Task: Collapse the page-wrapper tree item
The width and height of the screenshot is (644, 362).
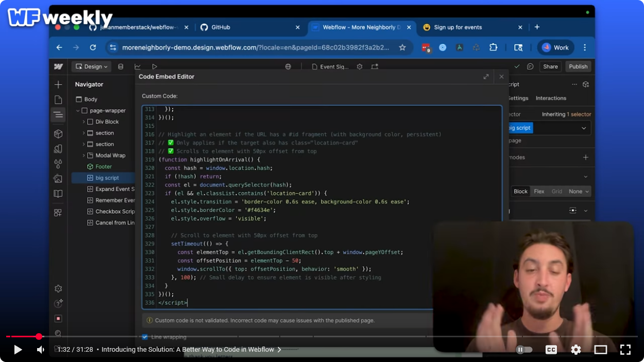Action: click(x=78, y=111)
